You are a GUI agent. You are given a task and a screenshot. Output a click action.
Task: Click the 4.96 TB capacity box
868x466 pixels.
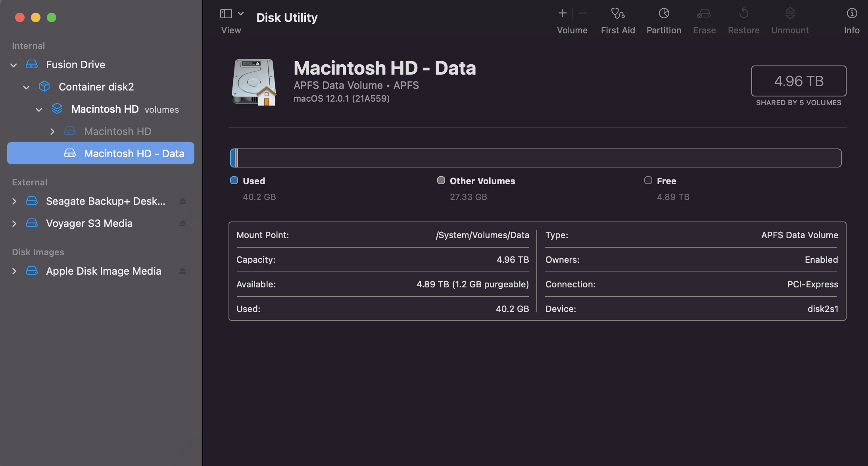click(x=798, y=81)
